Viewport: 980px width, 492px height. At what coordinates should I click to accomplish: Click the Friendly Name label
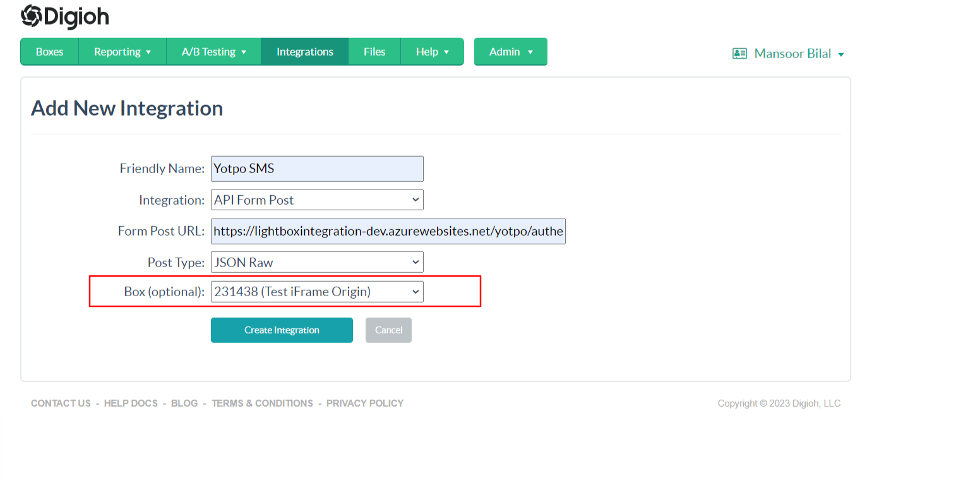click(162, 169)
